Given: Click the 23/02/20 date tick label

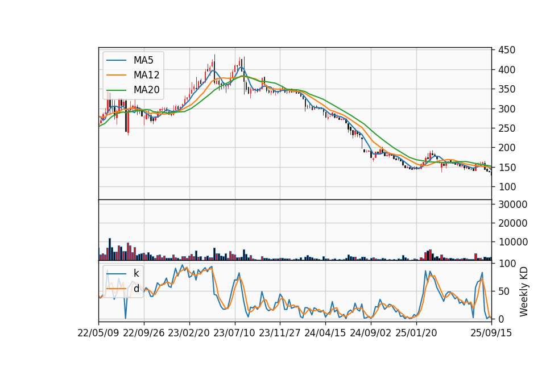Looking at the screenshot, I should click(189, 333).
